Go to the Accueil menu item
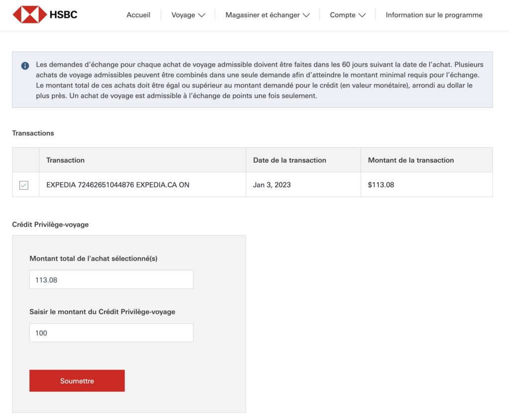This screenshot has width=509, height=420. point(137,15)
